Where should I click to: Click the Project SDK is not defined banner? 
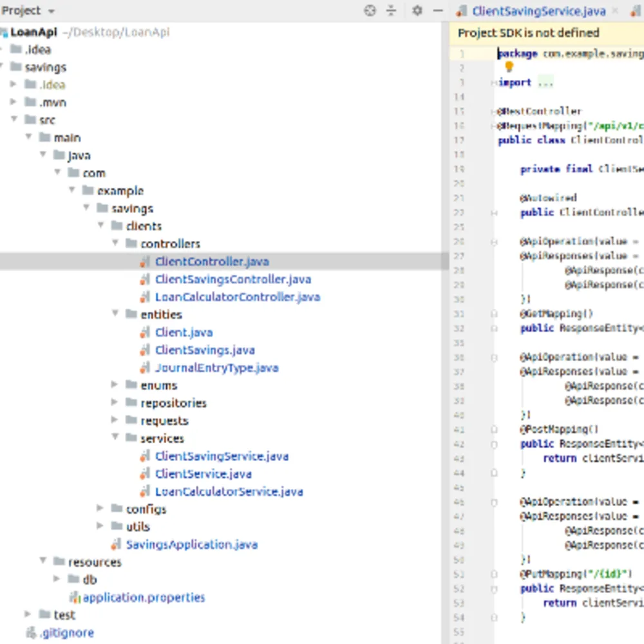pyautogui.click(x=547, y=33)
